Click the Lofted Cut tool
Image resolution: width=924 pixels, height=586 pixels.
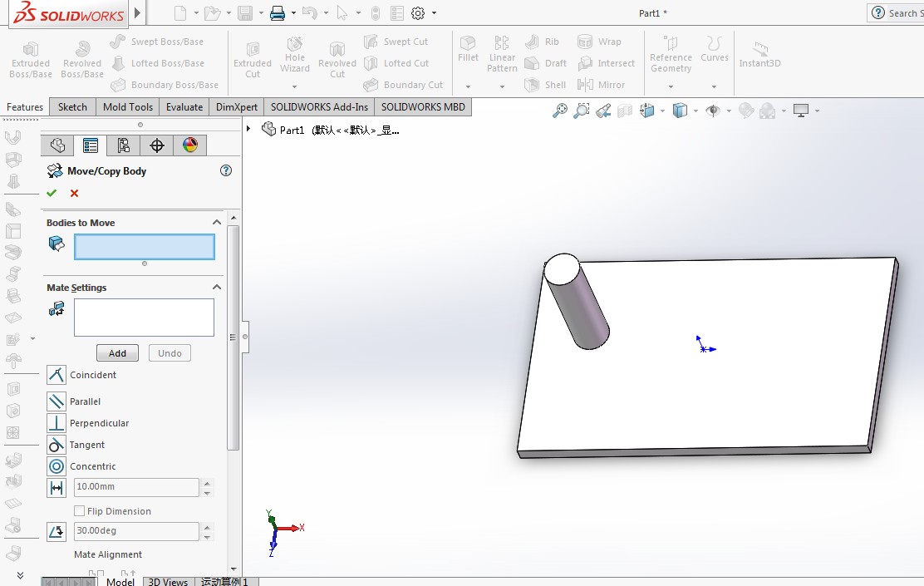396,63
